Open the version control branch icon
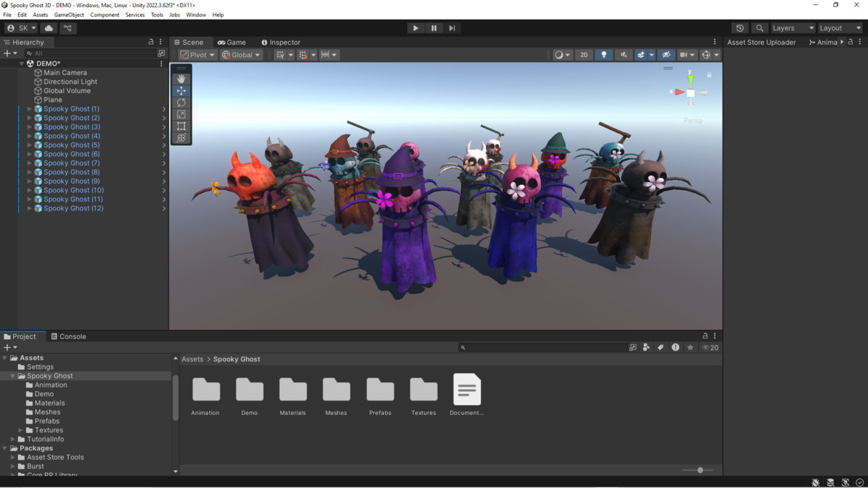The image size is (868, 488). point(68,28)
